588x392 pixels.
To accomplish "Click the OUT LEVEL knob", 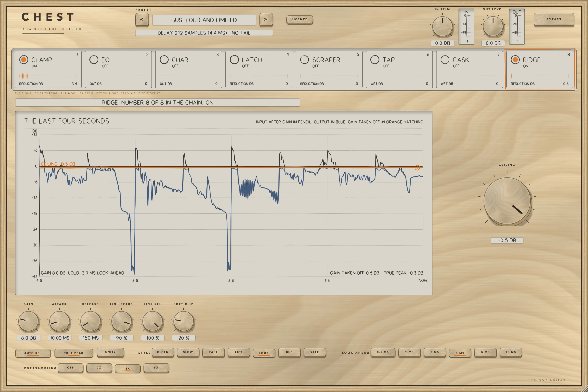I will [x=493, y=27].
